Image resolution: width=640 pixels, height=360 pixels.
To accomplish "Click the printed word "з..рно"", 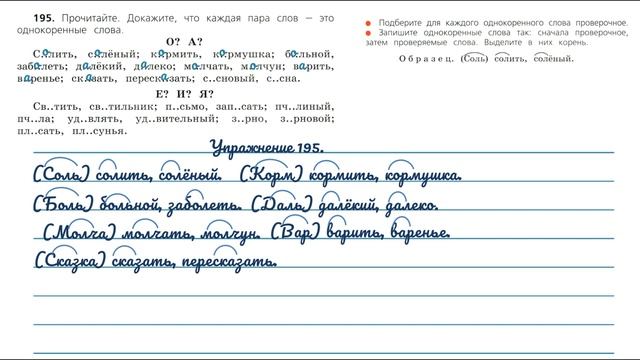I will point(249,119).
